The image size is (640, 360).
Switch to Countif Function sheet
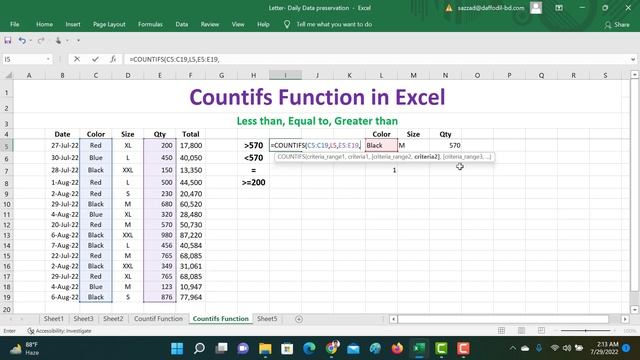pos(158,319)
